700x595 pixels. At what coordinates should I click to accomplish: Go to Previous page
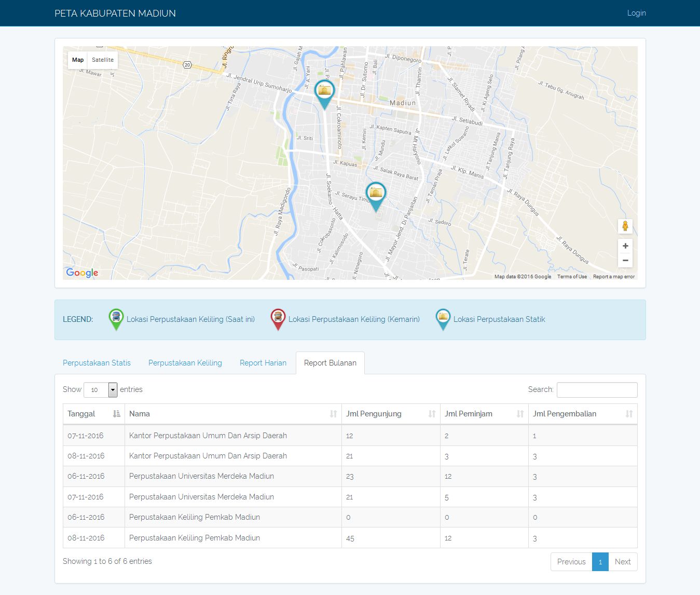571,562
